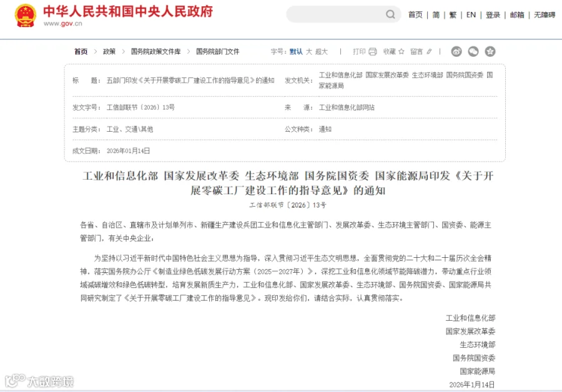Select 默认 font size
562x392 pixels.
[x=296, y=52]
